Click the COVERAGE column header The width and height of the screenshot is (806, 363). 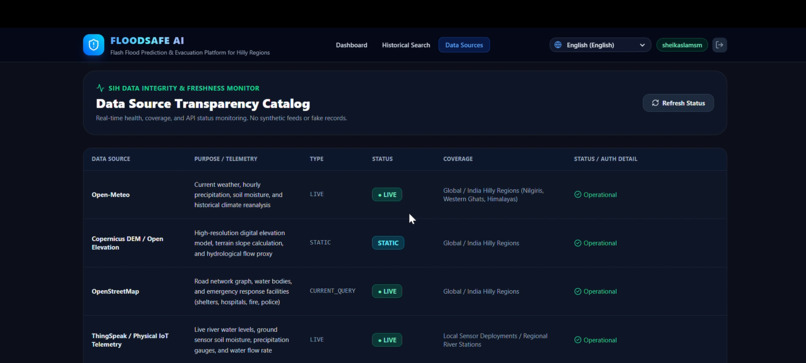458,159
